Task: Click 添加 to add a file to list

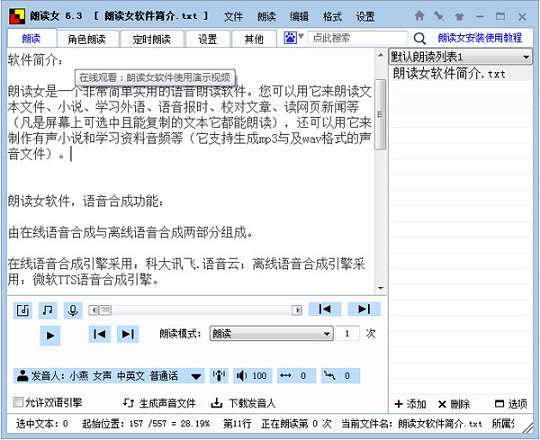Action: [x=411, y=404]
